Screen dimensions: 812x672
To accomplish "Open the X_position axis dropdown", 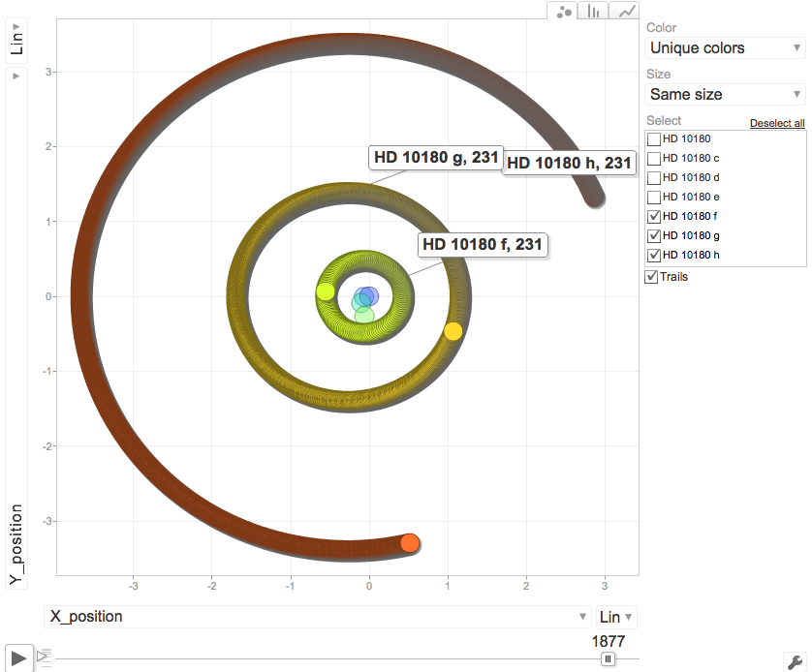I will pos(317,617).
